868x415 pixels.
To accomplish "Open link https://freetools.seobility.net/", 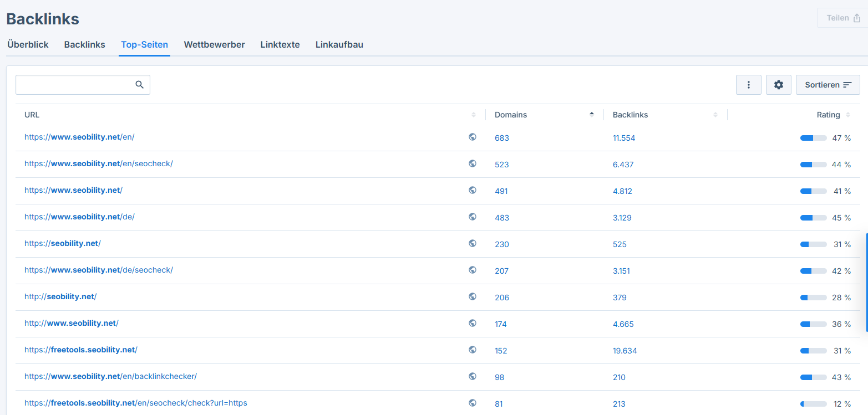I will pos(81,350).
